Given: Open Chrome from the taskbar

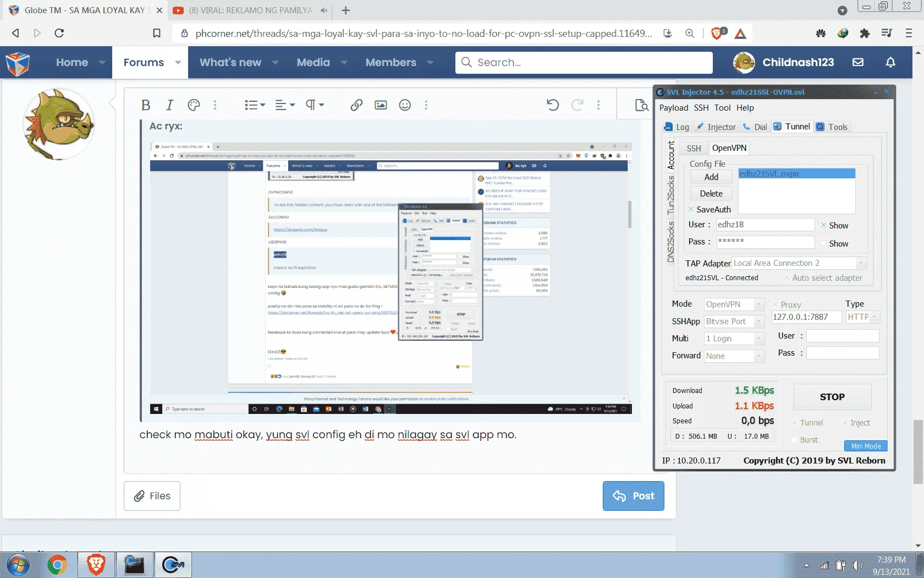Looking at the screenshot, I should click(57, 565).
